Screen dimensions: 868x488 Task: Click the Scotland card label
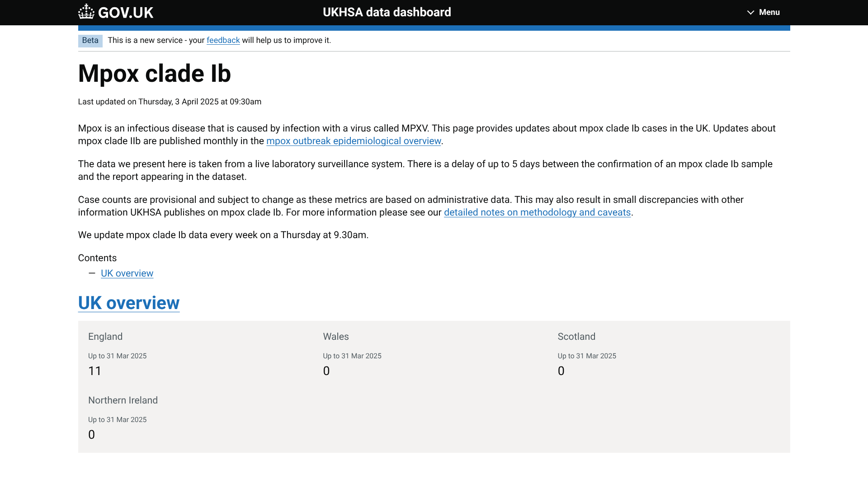(x=576, y=337)
